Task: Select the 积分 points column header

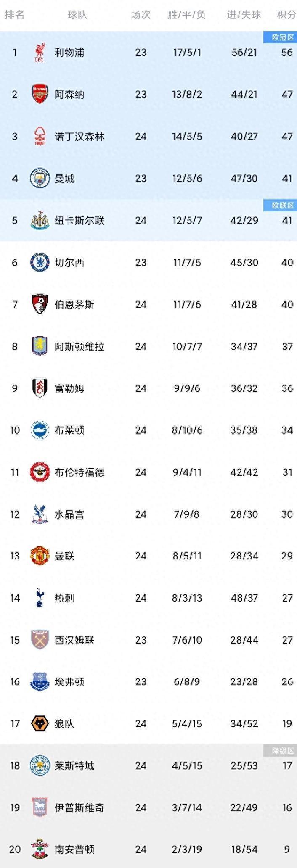Action: coord(286,15)
